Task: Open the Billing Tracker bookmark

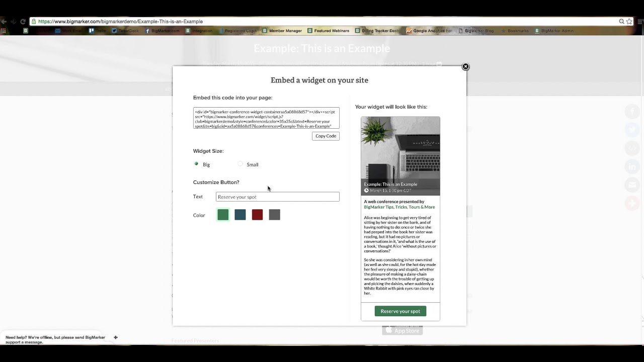Action: pos(377,31)
